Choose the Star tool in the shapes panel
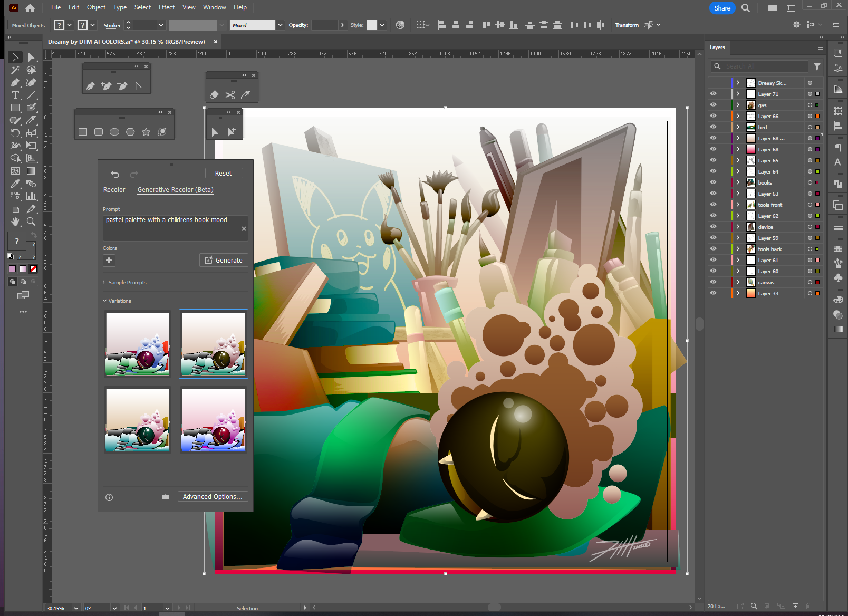 (x=146, y=132)
